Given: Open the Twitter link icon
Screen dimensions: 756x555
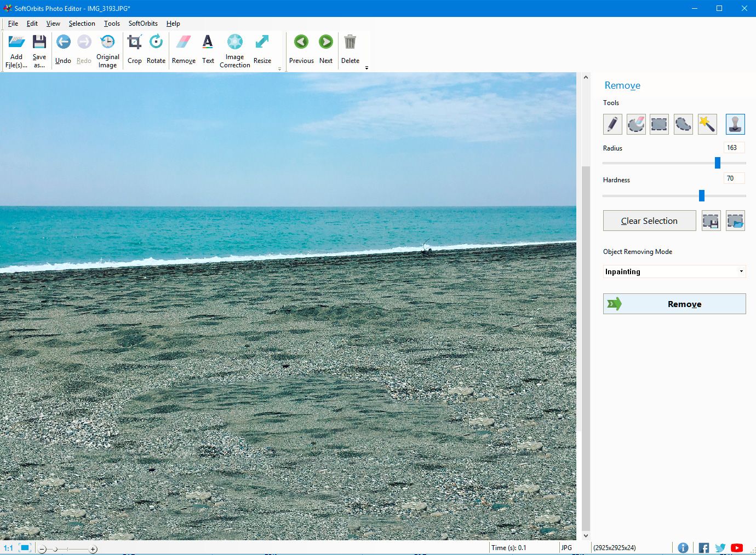Looking at the screenshot, I should point(720,548).
